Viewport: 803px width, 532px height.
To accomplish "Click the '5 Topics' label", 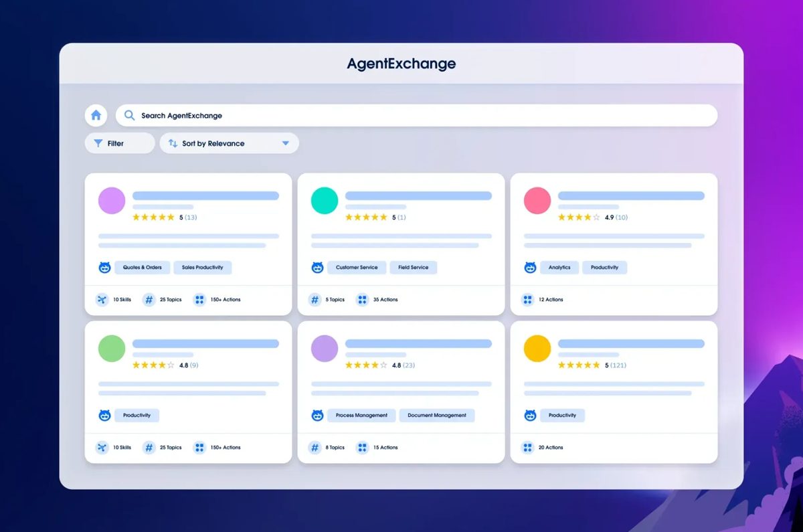I will 335,300.
